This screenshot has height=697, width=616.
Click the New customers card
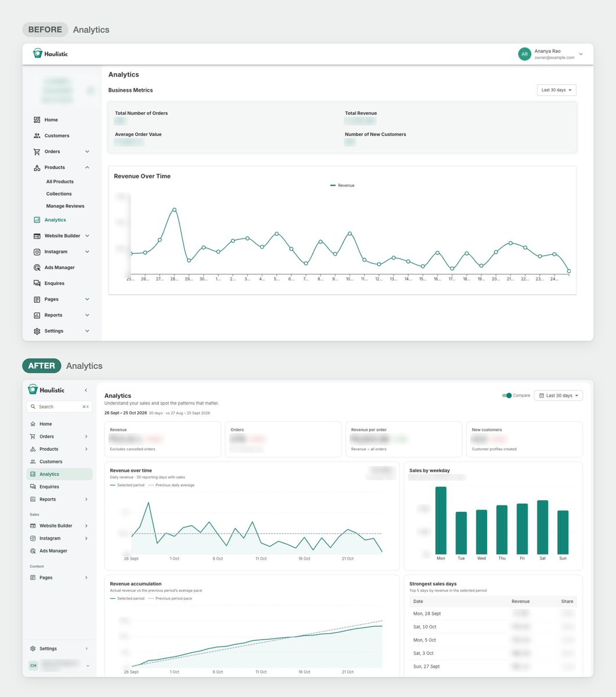coord(524,439)
